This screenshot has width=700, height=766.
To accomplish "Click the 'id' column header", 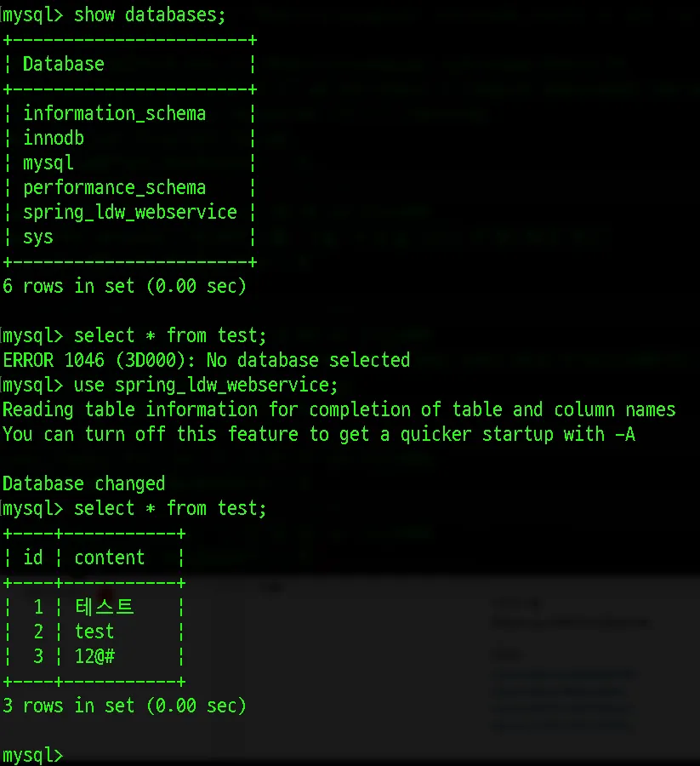I will pos(32,557).
